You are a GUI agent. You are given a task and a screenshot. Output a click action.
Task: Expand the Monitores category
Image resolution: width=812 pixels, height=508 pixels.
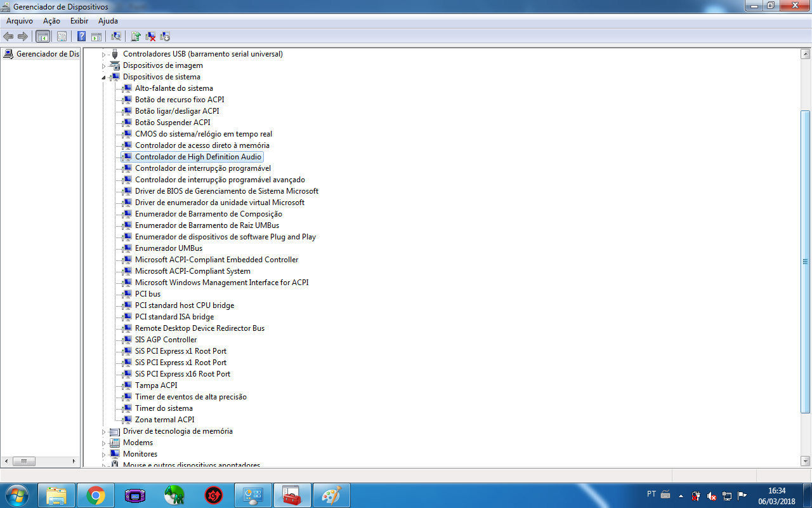(104, 455)
